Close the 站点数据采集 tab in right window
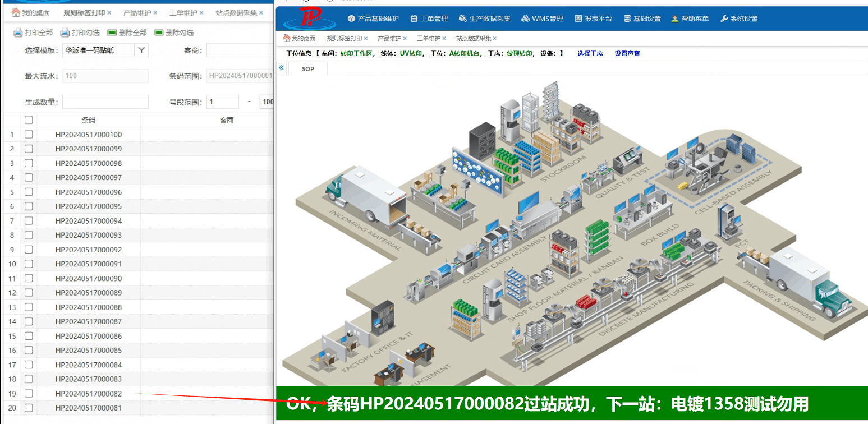Image resolution: width=868 pixels, height=424 pixels. pyautogui.click(x=494, y=38)
